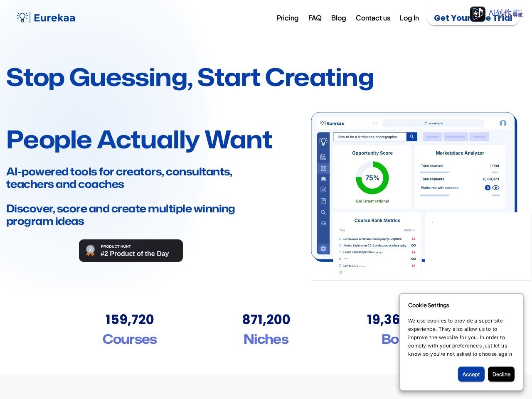532x399 pixels.
Task: Toggle the eye icon for Platforms with courses
Action: click(x=495, y=188)
